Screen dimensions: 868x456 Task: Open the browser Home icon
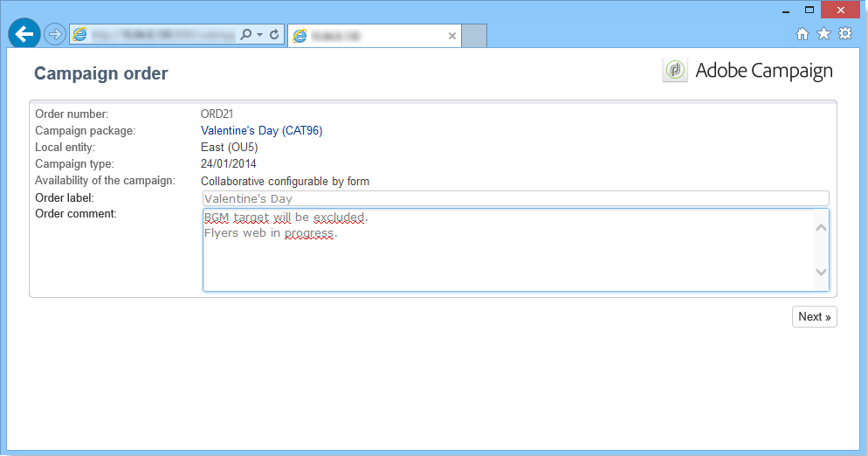803,34
